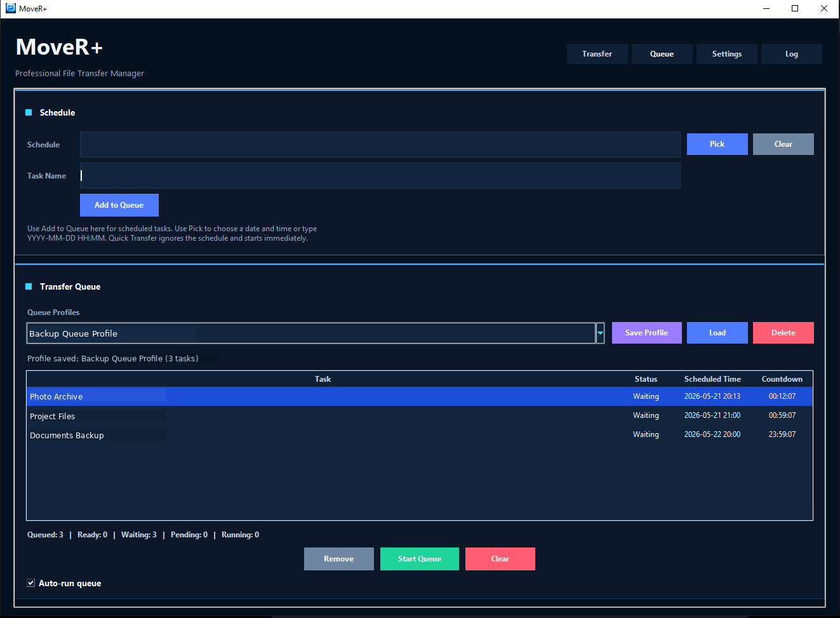The image size is (840, 618).
Task: Maximize the MoveR+ window
Action: (x=795, y=8)
